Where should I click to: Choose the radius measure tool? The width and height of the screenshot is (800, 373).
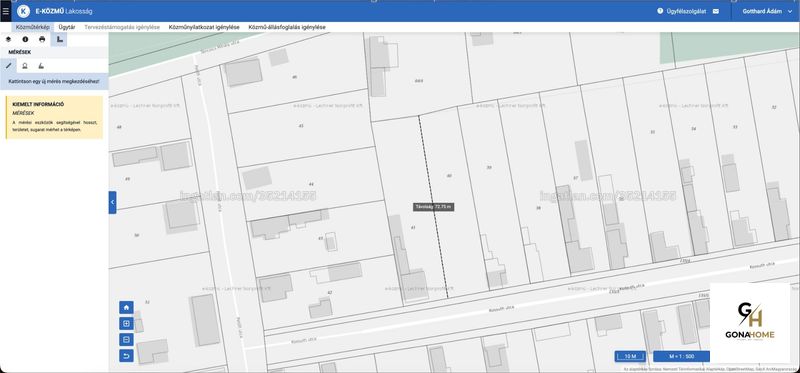point(25,65)
